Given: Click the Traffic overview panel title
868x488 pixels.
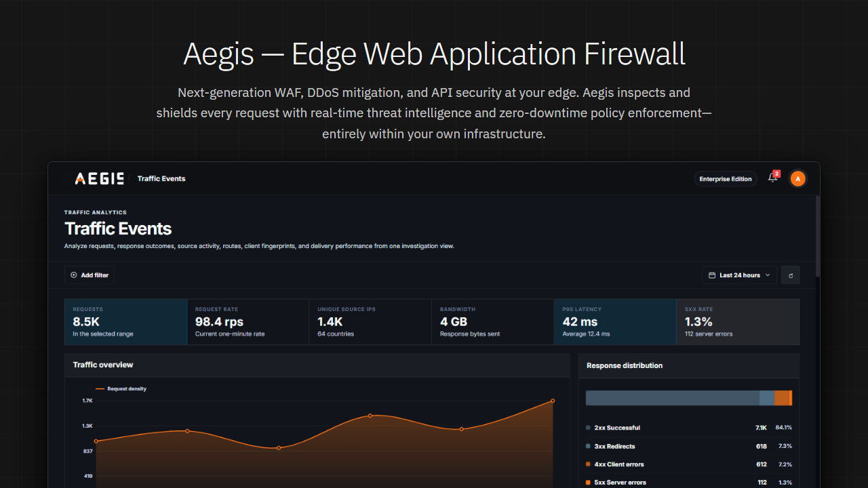Looking at the screenshot, I should pos(103,365).
